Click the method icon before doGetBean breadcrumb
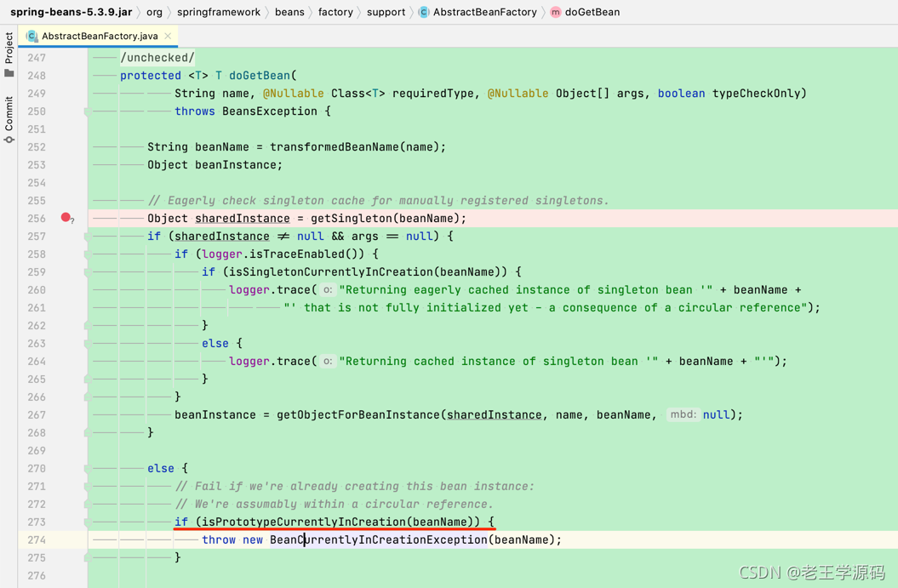The image size is (898, 588). coord(556,12)
